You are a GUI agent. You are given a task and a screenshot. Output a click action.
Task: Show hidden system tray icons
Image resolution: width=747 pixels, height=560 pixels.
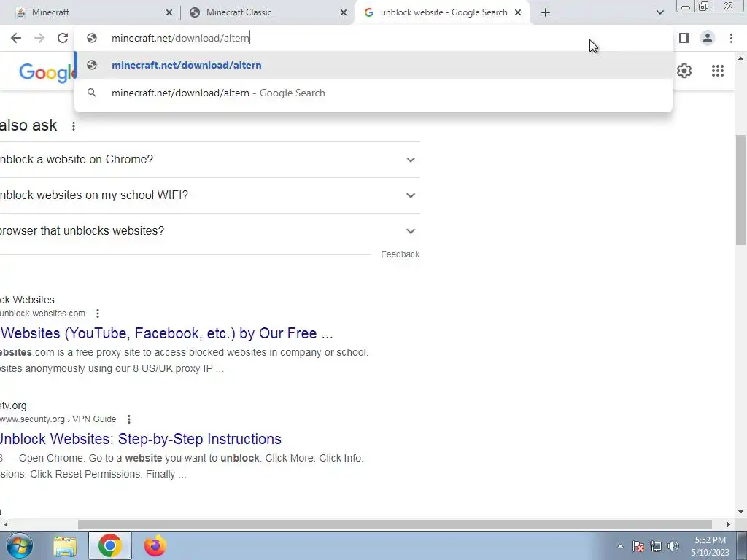point(620,546)
